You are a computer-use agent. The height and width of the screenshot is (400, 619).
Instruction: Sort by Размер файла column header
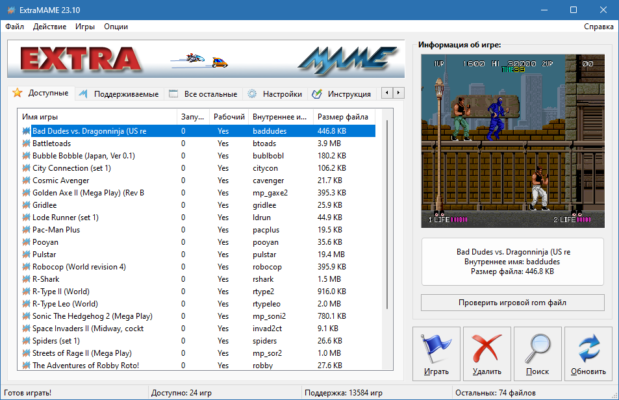pyautogui.click(x=342, y=116)
